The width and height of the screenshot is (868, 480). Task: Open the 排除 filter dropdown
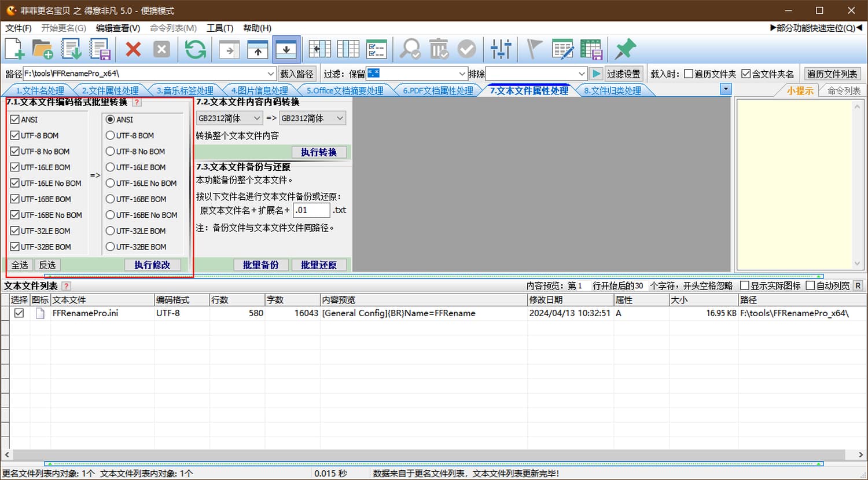click(582, 74)
